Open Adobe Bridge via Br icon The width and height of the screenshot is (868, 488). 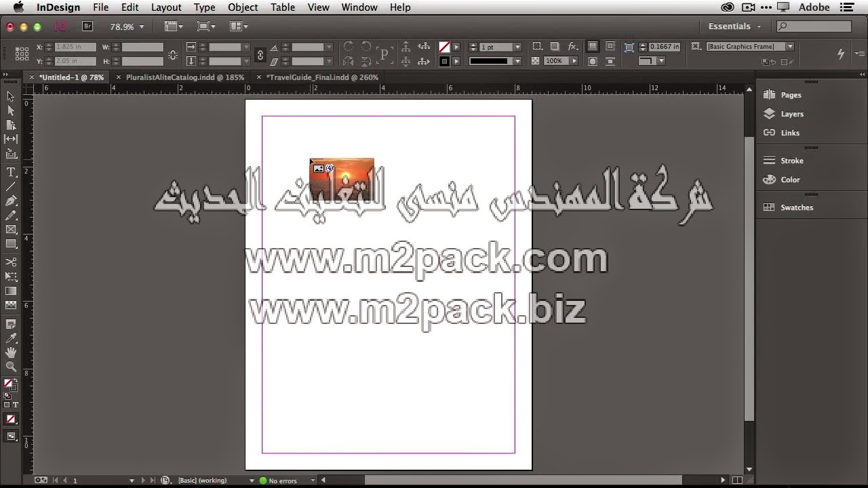[x=87, y=26]
